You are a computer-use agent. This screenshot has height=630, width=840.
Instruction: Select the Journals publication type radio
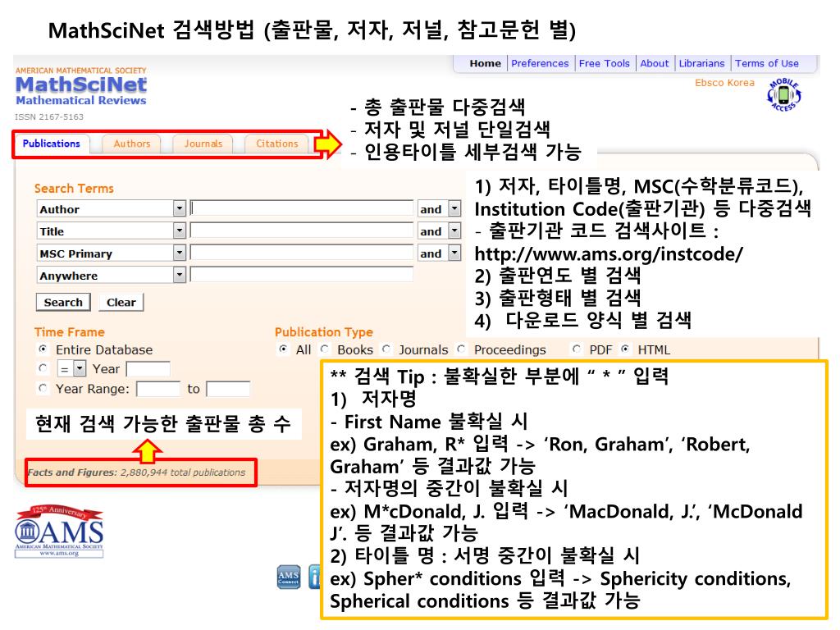click(x=386, y=349)
